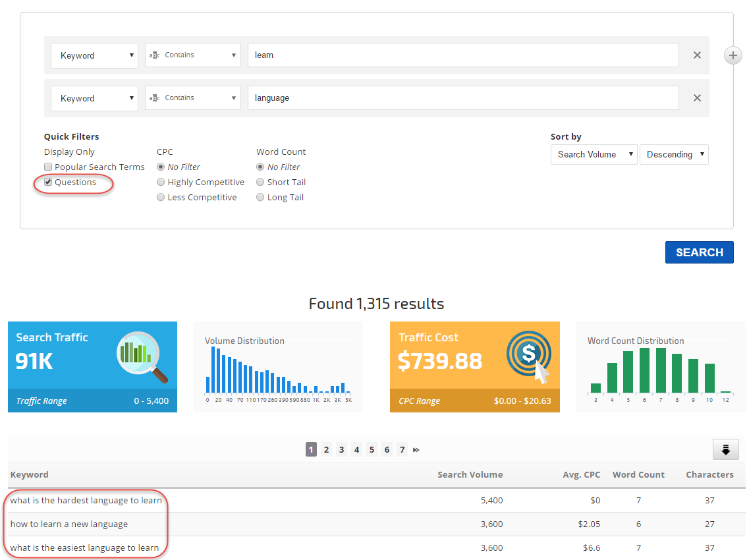Select Less Competitive CPC radio button
This screenshot has width=747, height=560.
(x=161, y=198)
